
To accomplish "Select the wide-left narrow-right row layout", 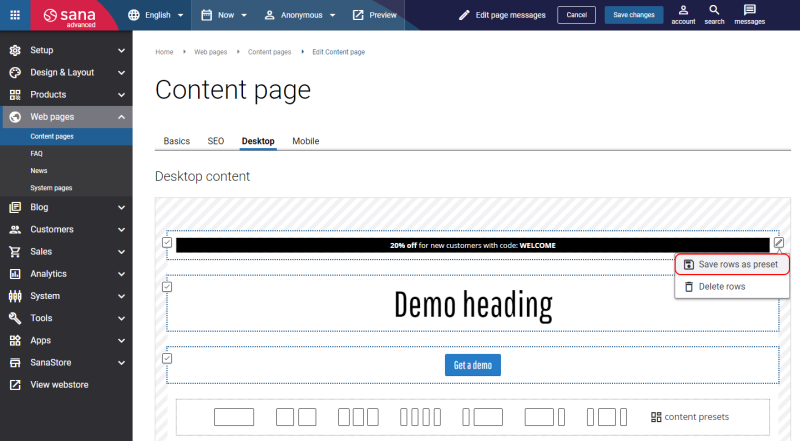I will click(545, 417).
